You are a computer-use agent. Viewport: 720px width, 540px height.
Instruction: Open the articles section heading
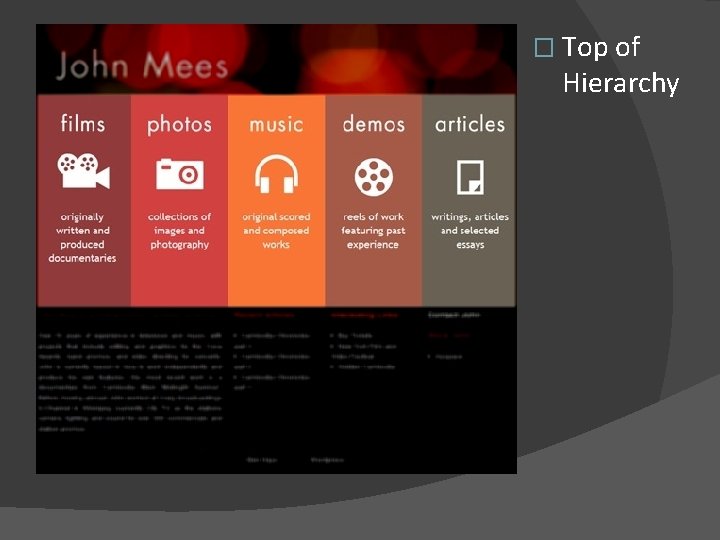coord(470,124)
